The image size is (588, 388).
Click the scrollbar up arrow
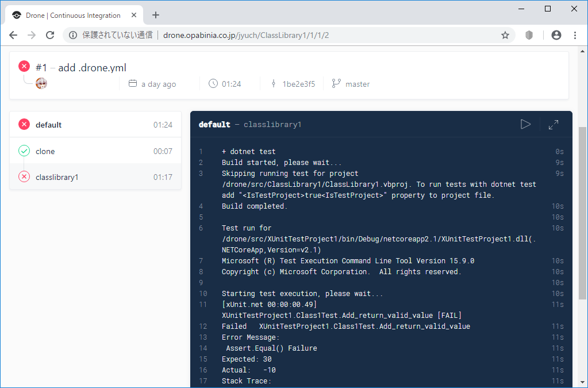pyautogui.click(x=582, y=51)
